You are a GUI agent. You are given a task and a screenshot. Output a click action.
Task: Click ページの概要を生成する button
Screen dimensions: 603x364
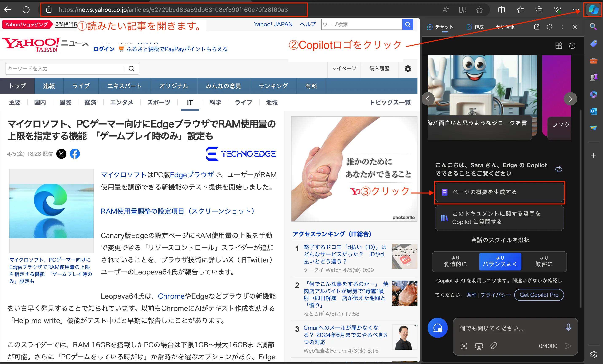tap(499, 192)
